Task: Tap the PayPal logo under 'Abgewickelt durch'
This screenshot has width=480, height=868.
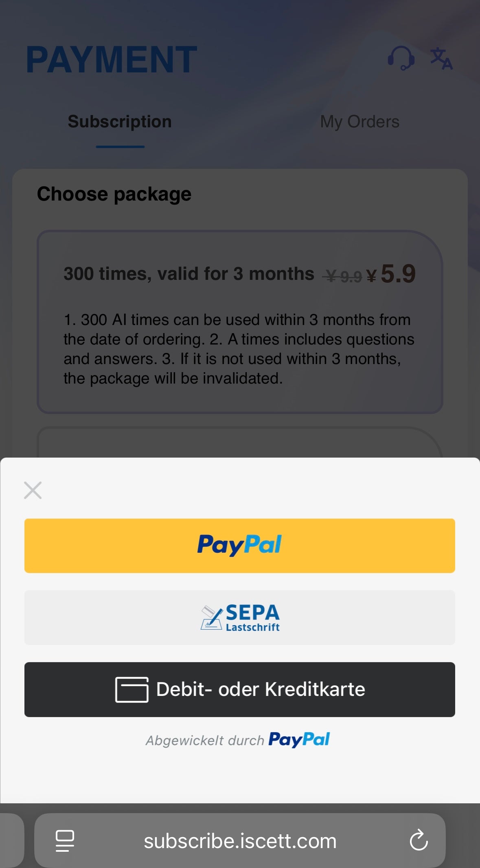Action: click(299, 739)
